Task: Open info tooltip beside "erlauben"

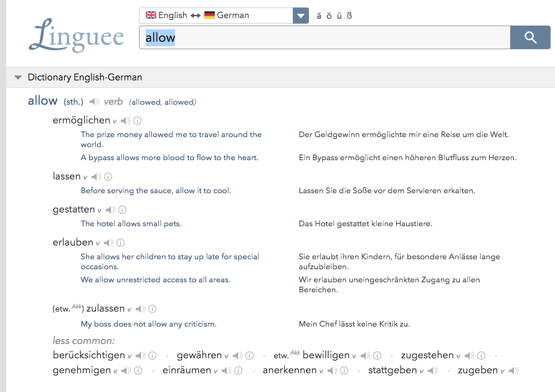Action: 120,242
